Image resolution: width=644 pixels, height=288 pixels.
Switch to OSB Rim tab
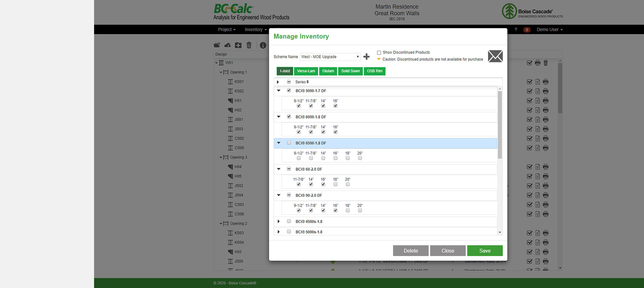tap(375, 71)
